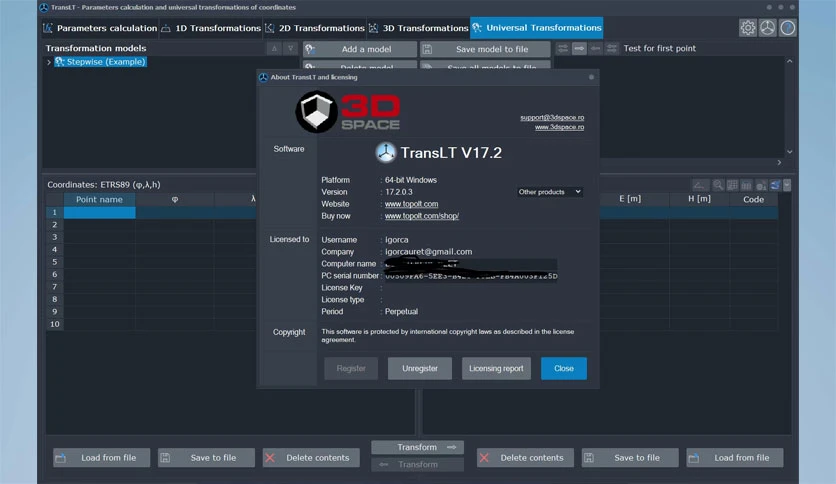Click the Save model to file button
This screenshot has height=484, width=836.
[485, 49]
